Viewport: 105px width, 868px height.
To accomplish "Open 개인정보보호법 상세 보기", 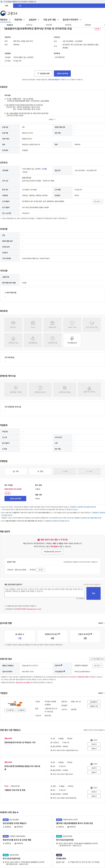I will pyautogui.click(x=52, y=552).
